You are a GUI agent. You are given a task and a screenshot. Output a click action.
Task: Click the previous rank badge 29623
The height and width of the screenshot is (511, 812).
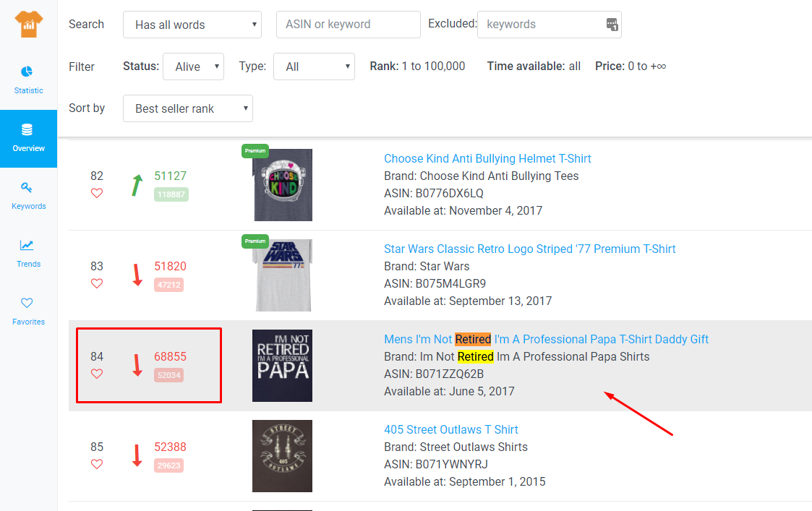[x=168, y=465]
